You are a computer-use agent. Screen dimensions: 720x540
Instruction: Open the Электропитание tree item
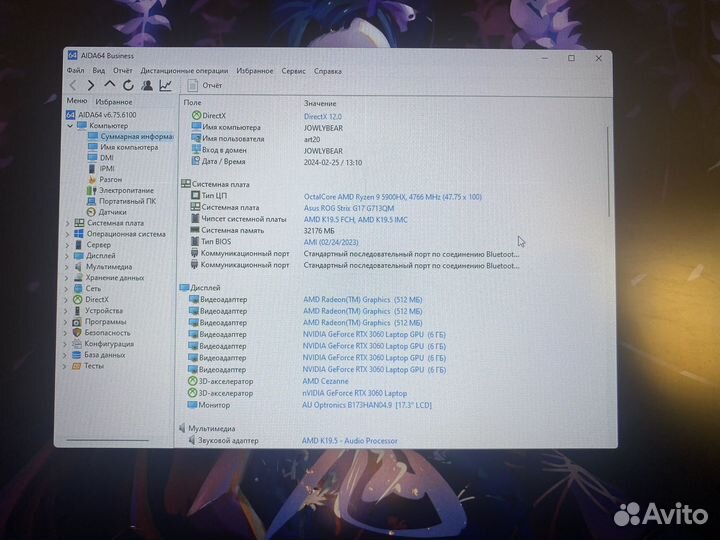click(121, 190)
